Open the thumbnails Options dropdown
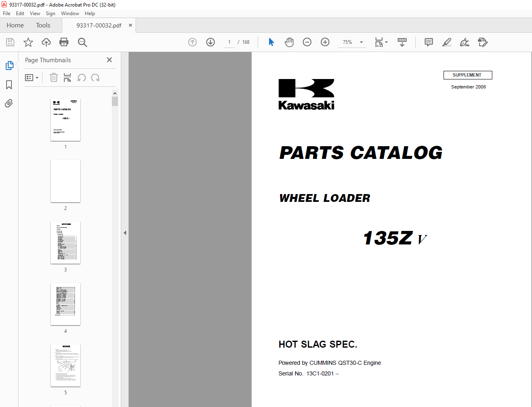Viewport: 532px width, 407px height. pos(32,77)
